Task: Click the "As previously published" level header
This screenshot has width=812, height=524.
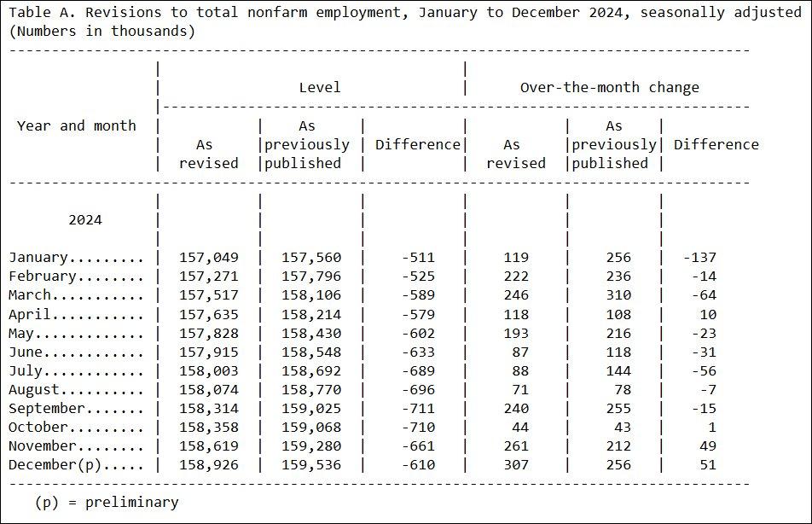Action: point(308,143)
